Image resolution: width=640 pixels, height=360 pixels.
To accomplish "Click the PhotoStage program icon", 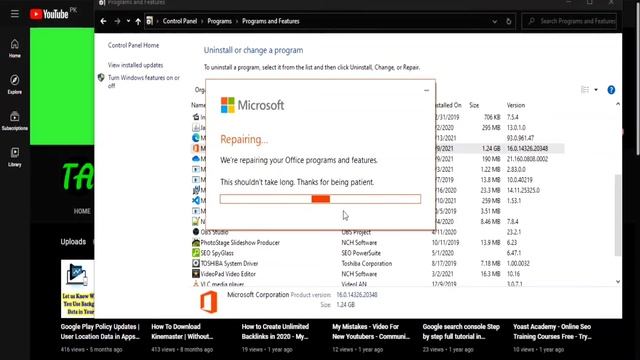I will click(196, 242).
